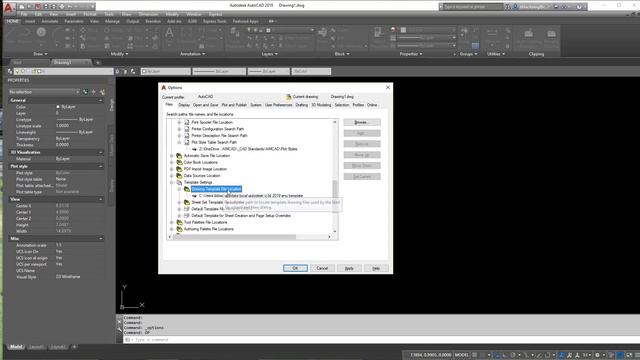Expand the Color Book Locations node

[x=172, y=162]
